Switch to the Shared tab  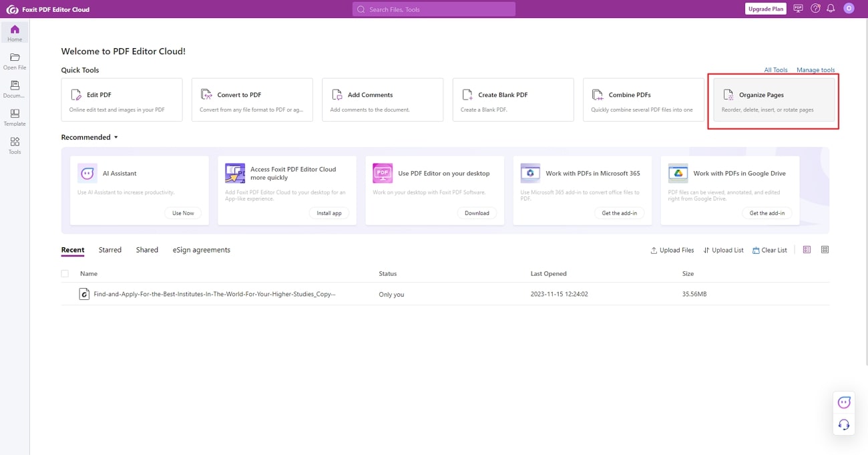point(147,250)
